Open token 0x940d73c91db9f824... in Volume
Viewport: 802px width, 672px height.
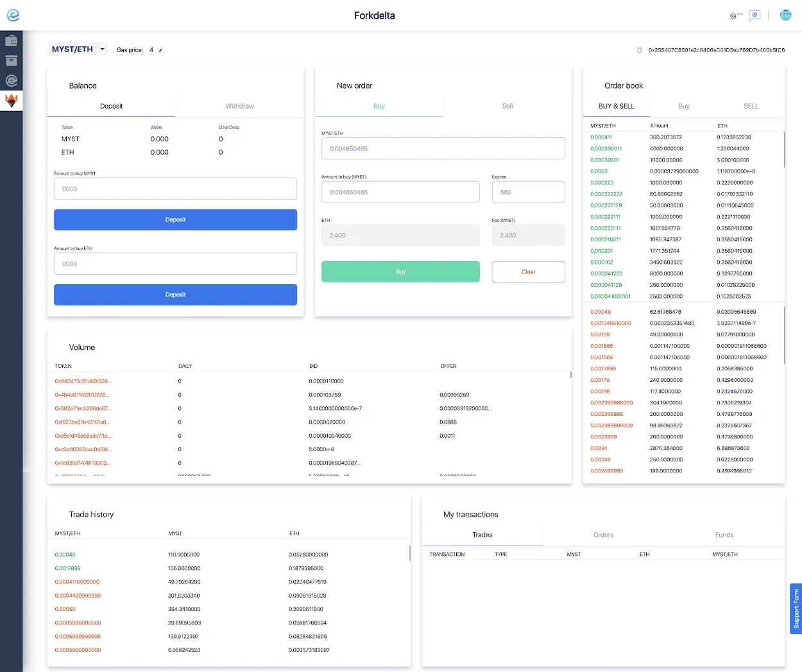[x=83, y=381]
